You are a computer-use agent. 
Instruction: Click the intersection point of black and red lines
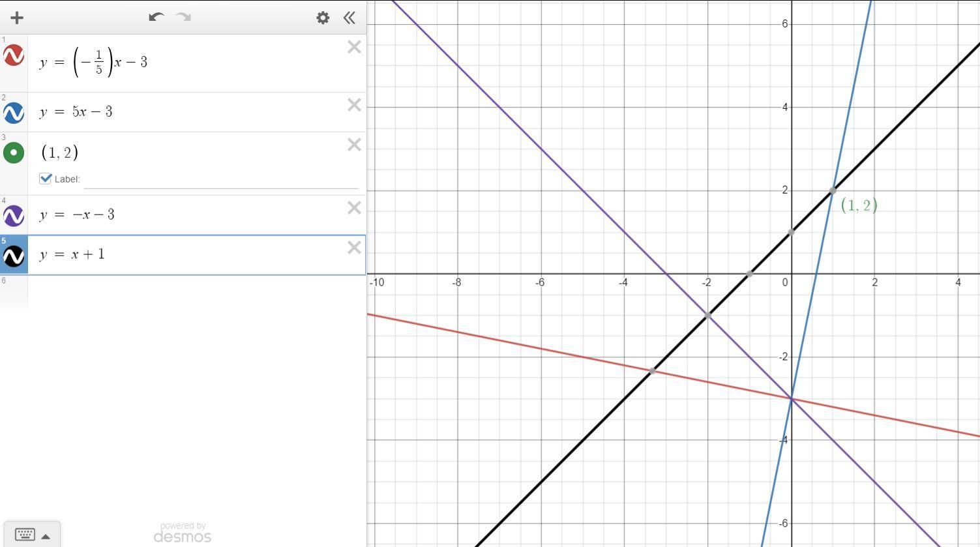click(652, 371)
